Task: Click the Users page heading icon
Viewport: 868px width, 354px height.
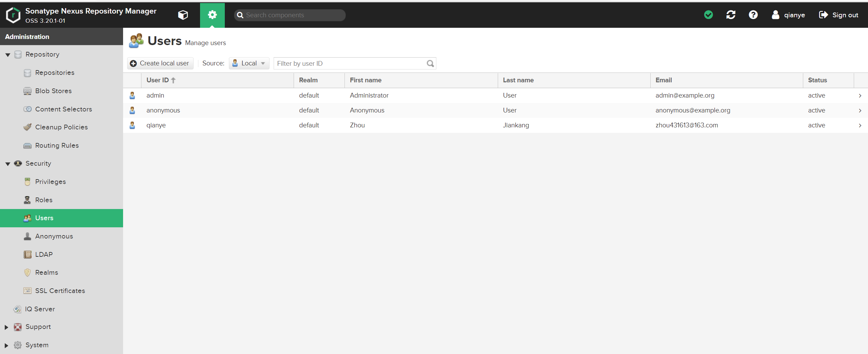Action: pyautogui.click(x=136, y=41)
